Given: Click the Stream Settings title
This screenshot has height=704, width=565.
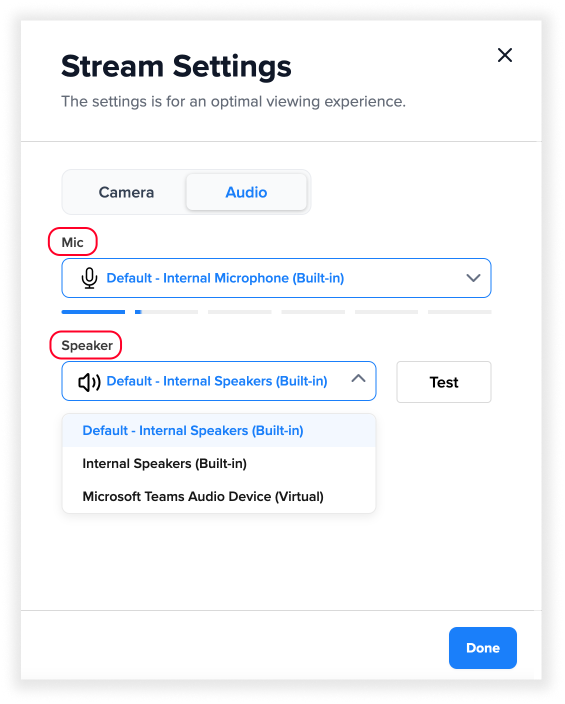Looking at the screenshot, I should coord(176,66).
